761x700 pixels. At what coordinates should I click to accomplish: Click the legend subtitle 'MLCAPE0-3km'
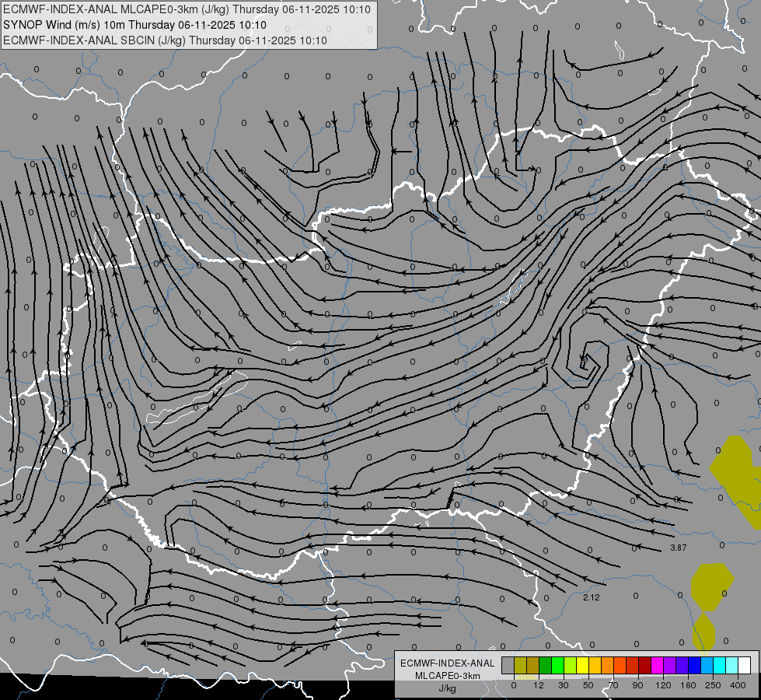[448, 676]
